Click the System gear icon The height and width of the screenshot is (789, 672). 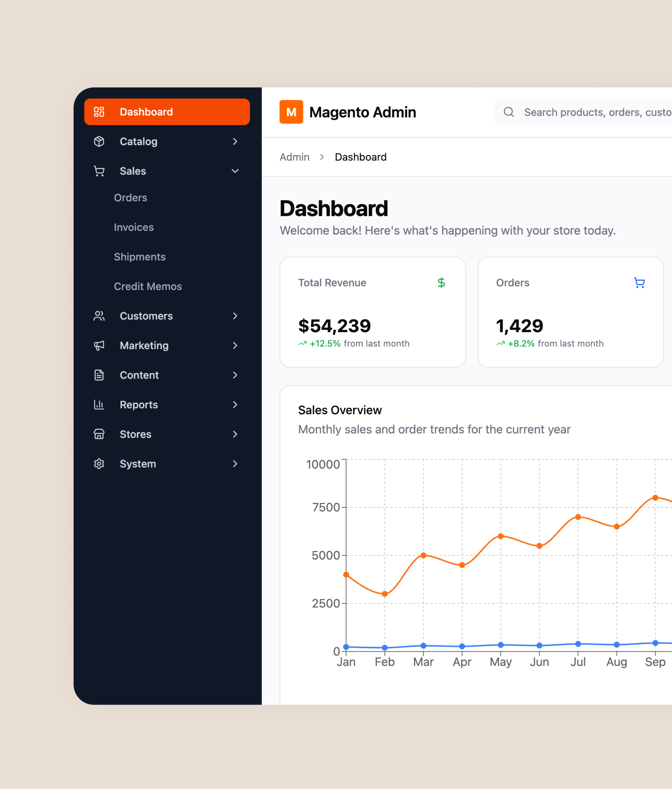[99, 464]
